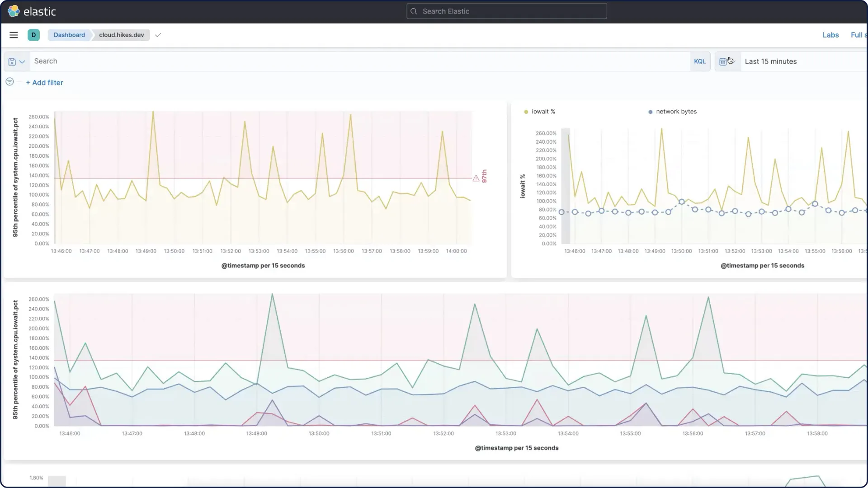Open the Last 15 minutes time picker
The height and width of the screenshot is (488, 868).
point(770,61)
